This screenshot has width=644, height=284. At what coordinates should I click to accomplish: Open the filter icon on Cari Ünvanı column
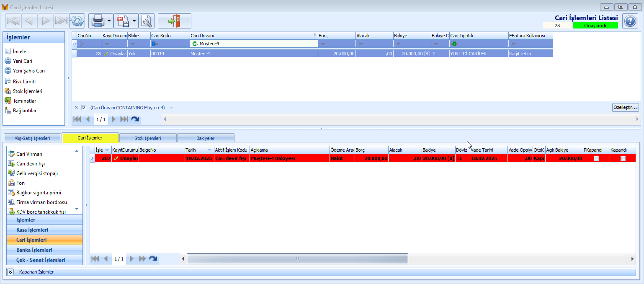(315, 36)
